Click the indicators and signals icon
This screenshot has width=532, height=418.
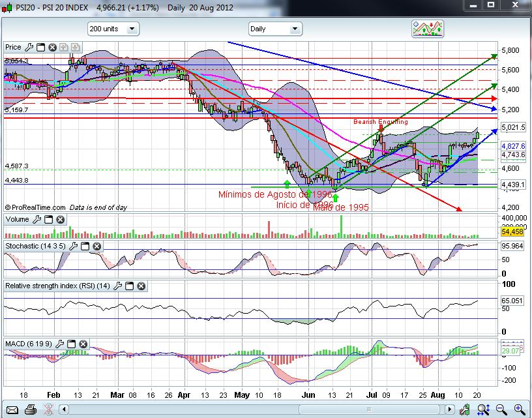point(428,29)
